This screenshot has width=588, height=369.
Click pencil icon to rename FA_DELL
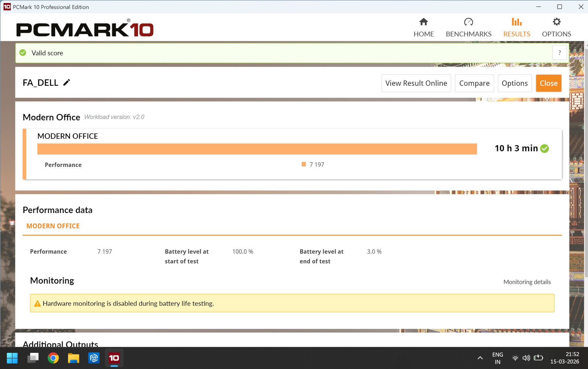point(66,82)
